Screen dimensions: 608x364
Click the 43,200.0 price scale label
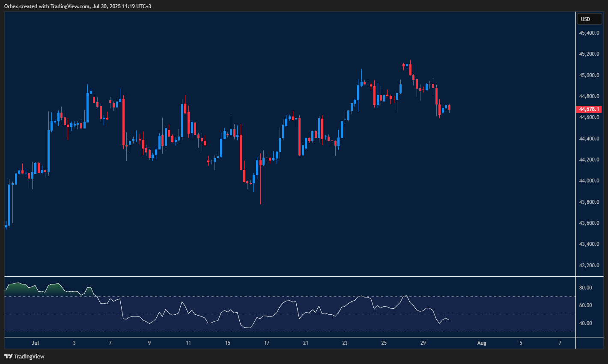(x=589, y=266)
